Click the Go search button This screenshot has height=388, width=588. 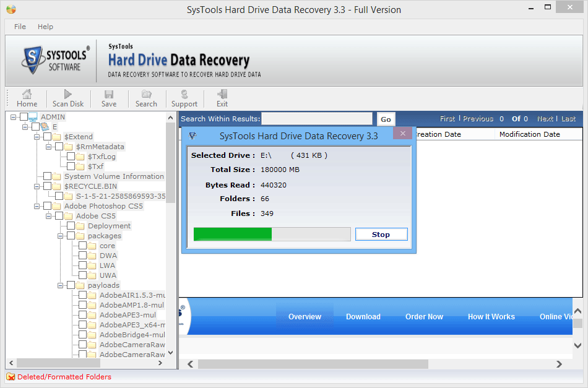[x=386, y=119]
